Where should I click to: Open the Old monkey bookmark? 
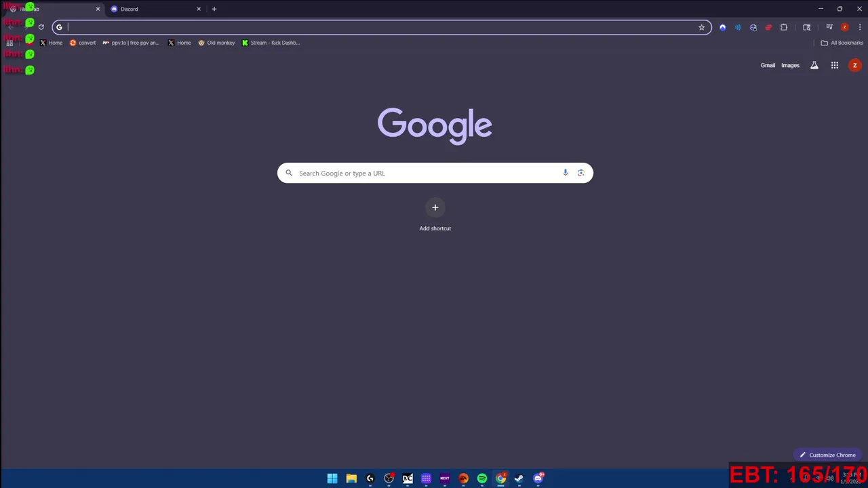pos(216,43)
